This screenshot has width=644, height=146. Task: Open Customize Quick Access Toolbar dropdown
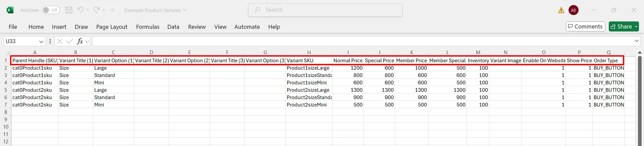pyautogui.click(x=112, y=10)
